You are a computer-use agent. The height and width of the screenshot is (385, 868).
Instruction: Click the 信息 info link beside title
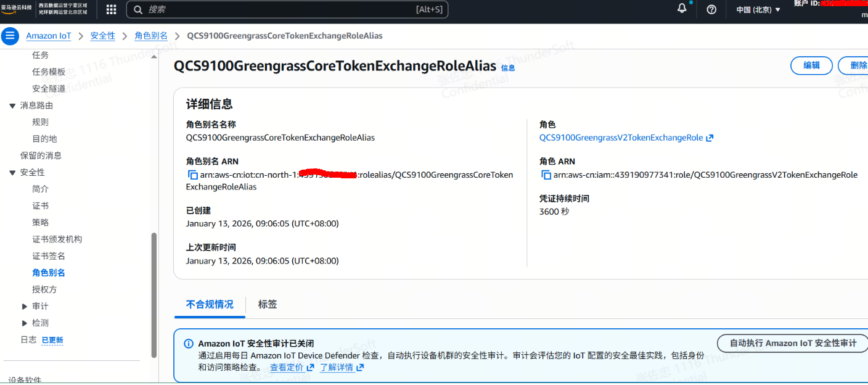click(x=508, y=68)
